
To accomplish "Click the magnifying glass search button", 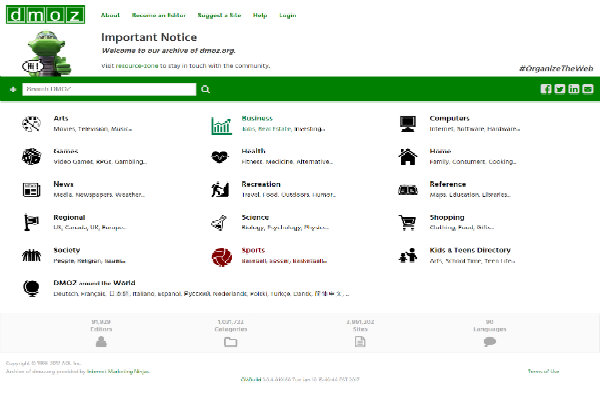I will pyautogui.click(x=205, y=89).
